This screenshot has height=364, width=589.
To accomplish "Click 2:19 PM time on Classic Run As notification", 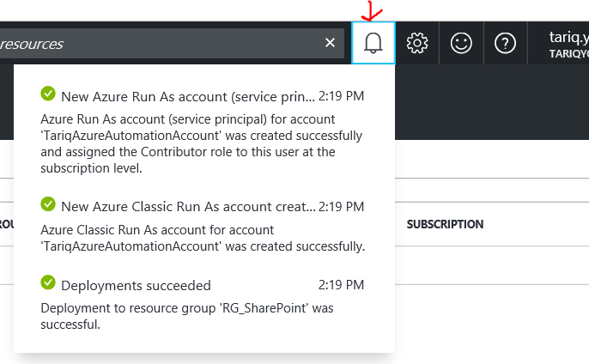I will 341,207.
